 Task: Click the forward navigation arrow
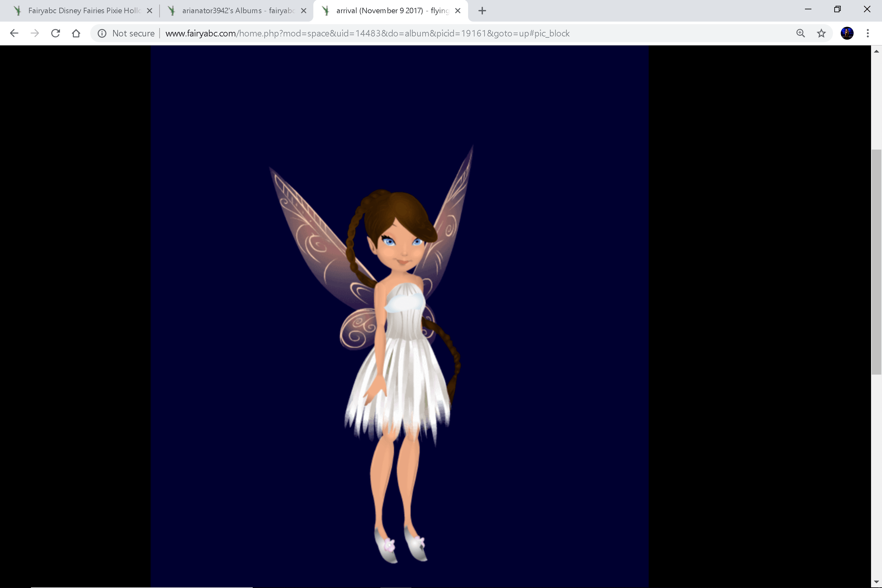coord(34,34)
